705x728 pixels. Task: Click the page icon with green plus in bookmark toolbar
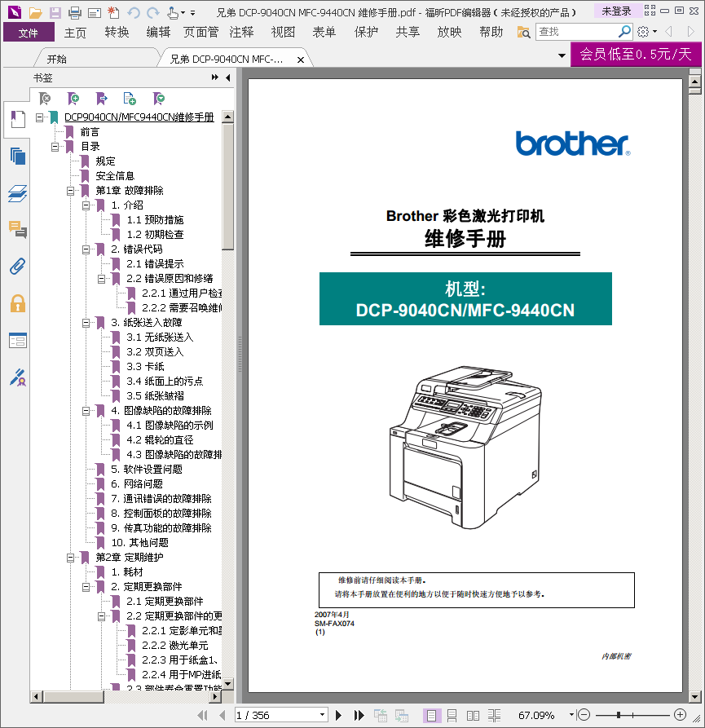130,99
